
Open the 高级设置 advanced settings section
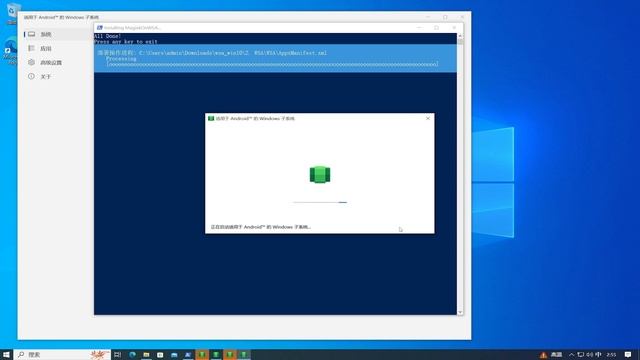pos(58,62)
